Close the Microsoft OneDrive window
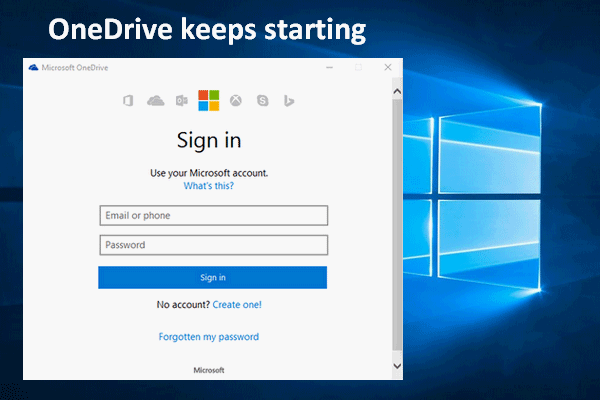The width and height of the screenshot is (600, 400). pyautogui.click(x=388, y=67)
